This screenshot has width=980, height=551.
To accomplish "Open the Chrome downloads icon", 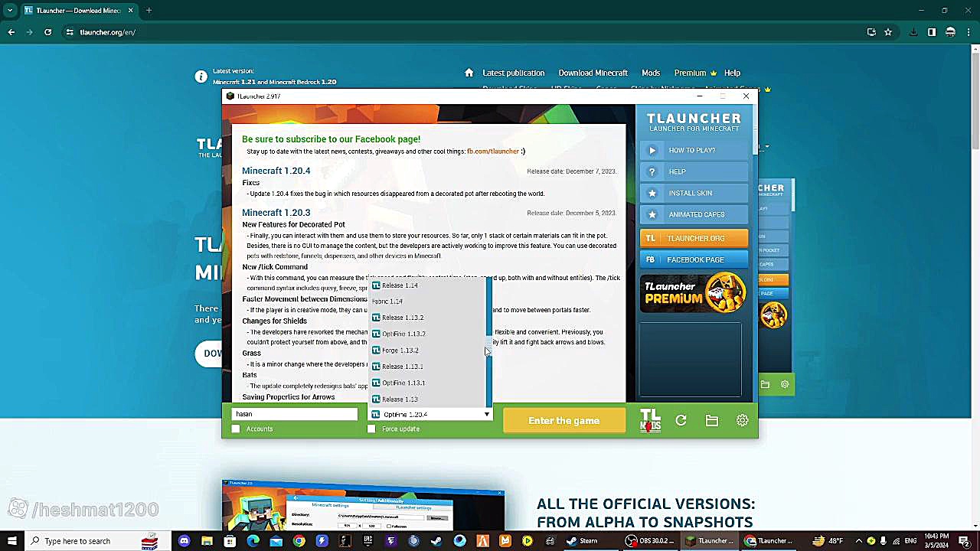I will [913, 32].
